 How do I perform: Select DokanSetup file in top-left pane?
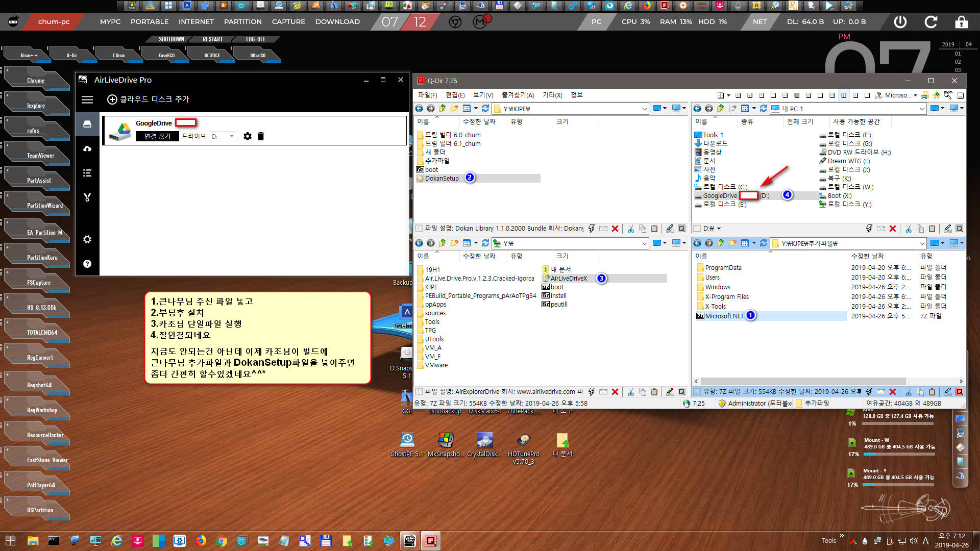click(x=442, y=179)
